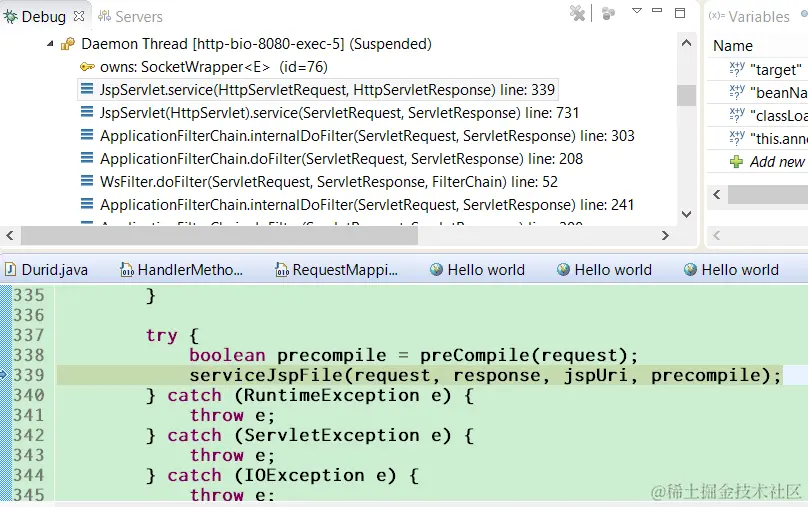
Task: Switch to RequestMappi... editor tab
Action: 336,270
